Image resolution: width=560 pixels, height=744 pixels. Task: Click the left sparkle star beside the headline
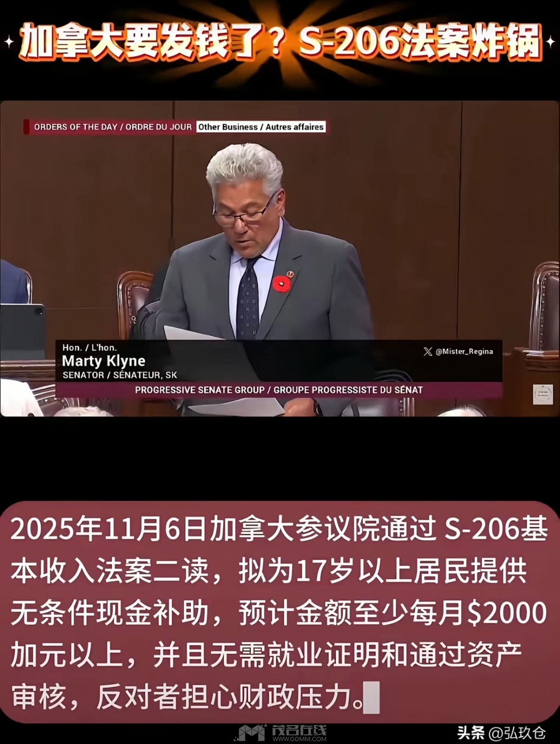point(9,42)
